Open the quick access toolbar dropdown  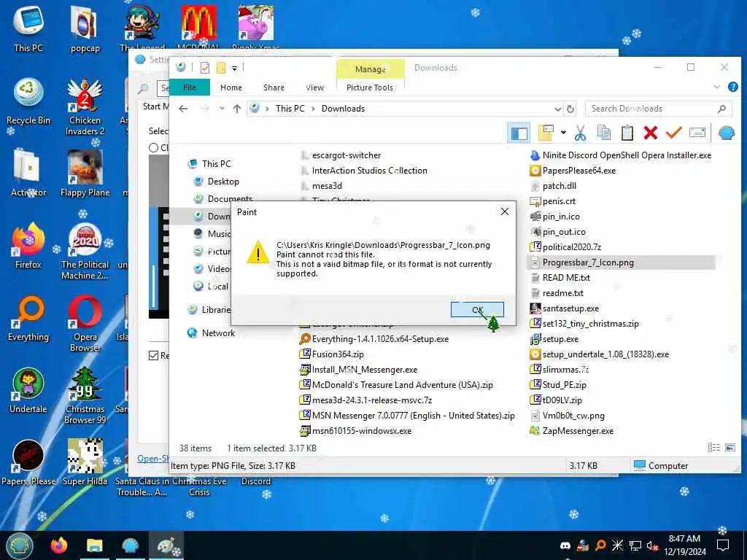tap(234, 68)
